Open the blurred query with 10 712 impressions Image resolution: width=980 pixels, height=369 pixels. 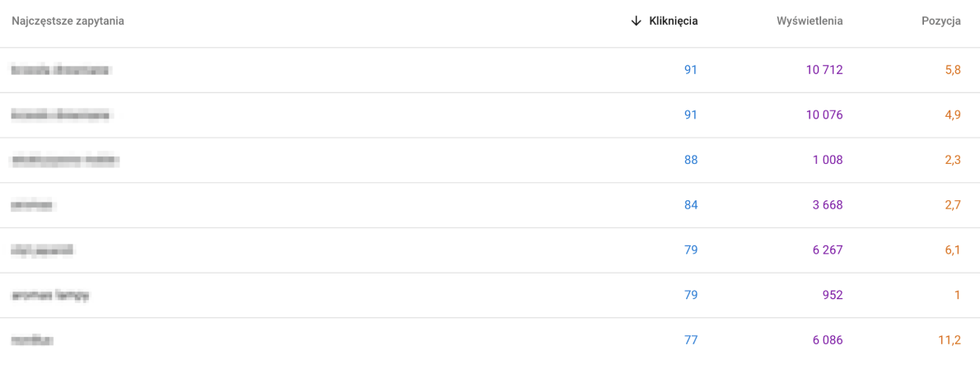click(61, 70)
